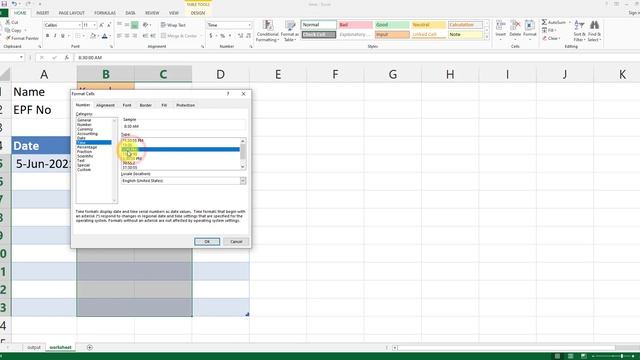
Task: Click the Undo arrow icon
Action: (x=15, y=4)
